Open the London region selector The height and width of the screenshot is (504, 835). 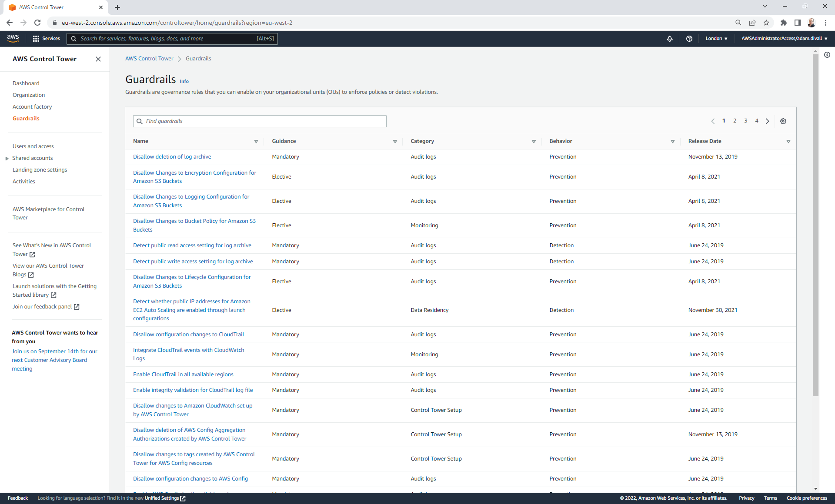[x=716, y=39]
